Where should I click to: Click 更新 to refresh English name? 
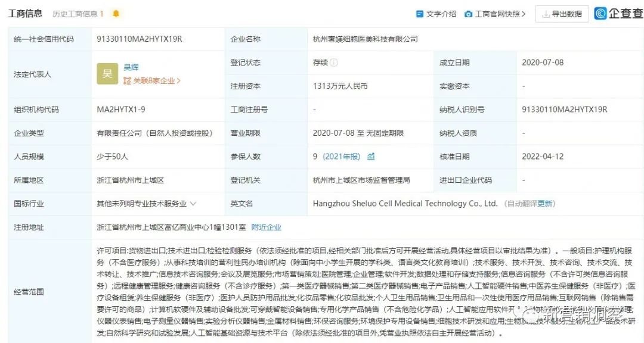(545, 204)
